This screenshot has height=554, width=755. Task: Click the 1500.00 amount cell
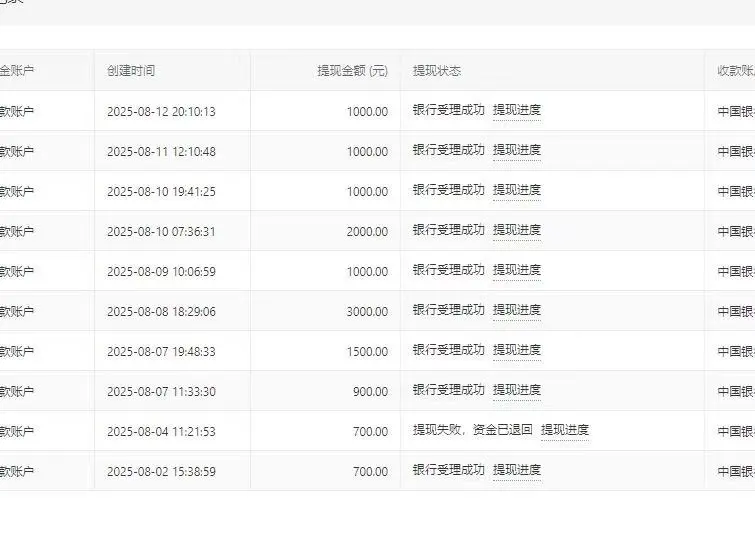click(367, 351)
